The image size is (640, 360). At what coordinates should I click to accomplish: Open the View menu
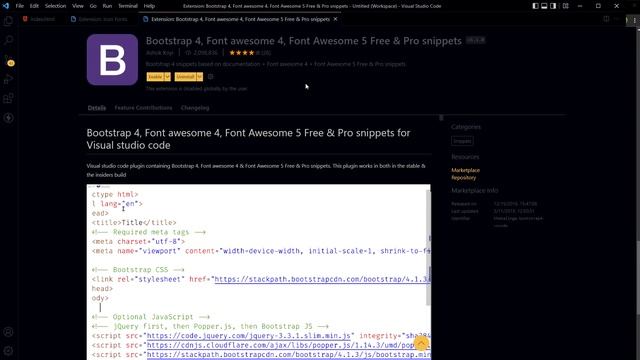78,6
